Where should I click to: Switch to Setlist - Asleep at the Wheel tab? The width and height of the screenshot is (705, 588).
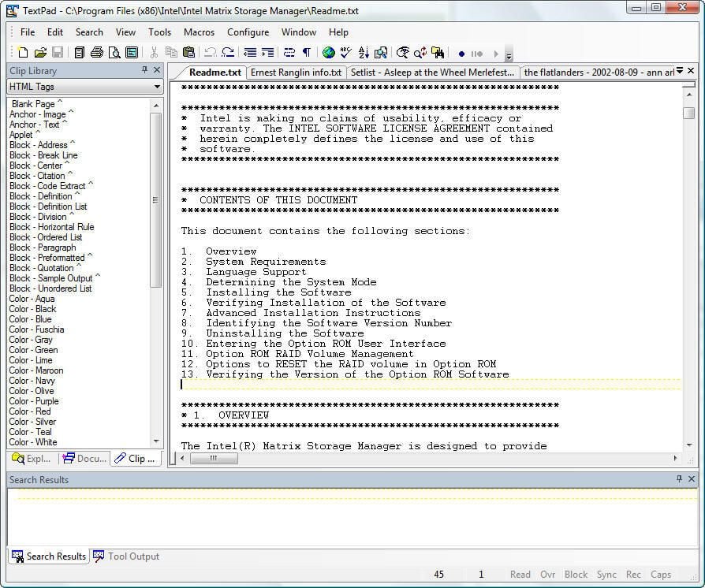click(x=432, y=73)
